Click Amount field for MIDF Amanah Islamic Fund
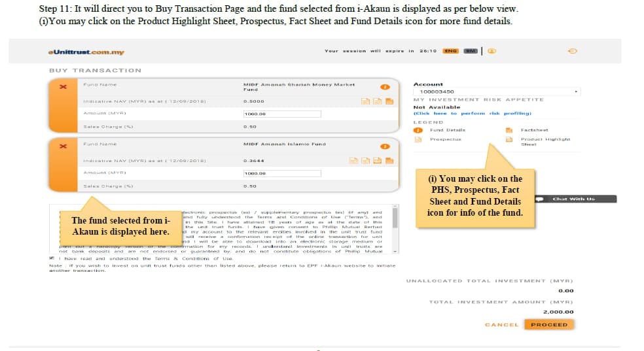The image size is (644, 351). [281, 173]
